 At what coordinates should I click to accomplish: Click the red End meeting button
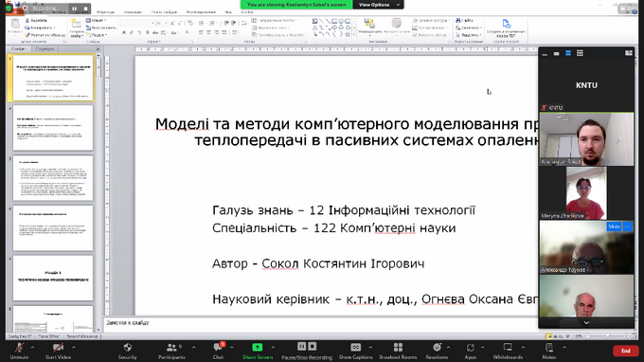click(x=626, y=351)
